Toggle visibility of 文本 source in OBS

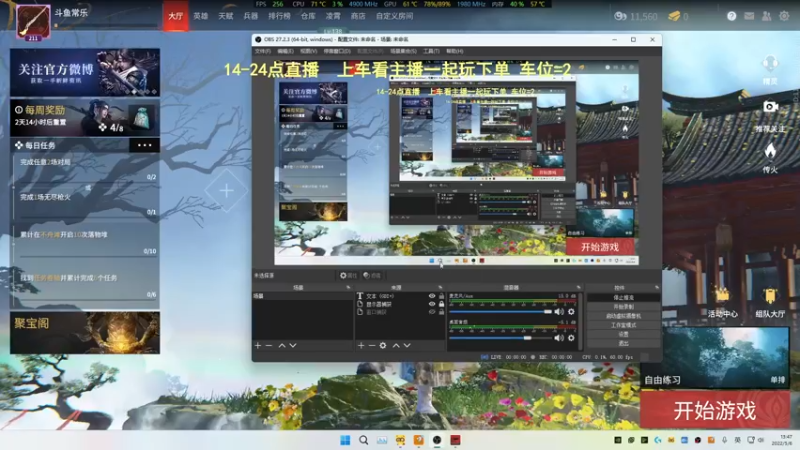coord(432,296)
